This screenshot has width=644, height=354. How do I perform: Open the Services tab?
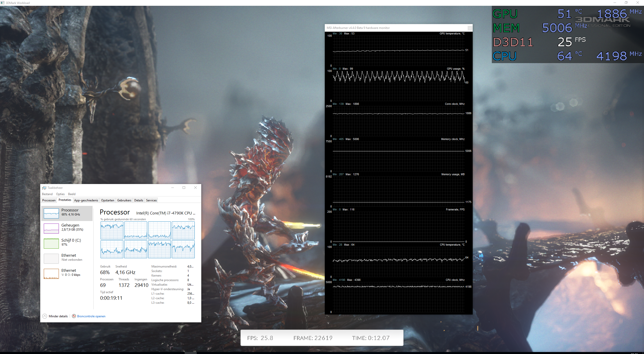(x=151, y=200)
